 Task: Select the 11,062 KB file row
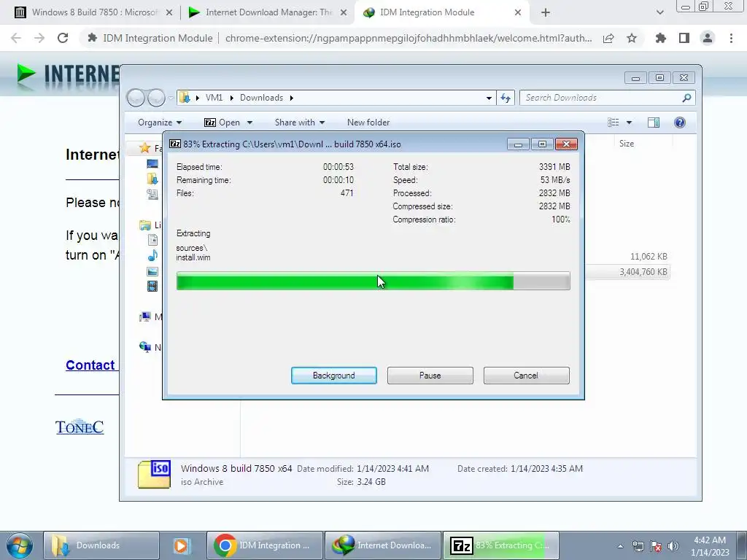tap(628, 257)
